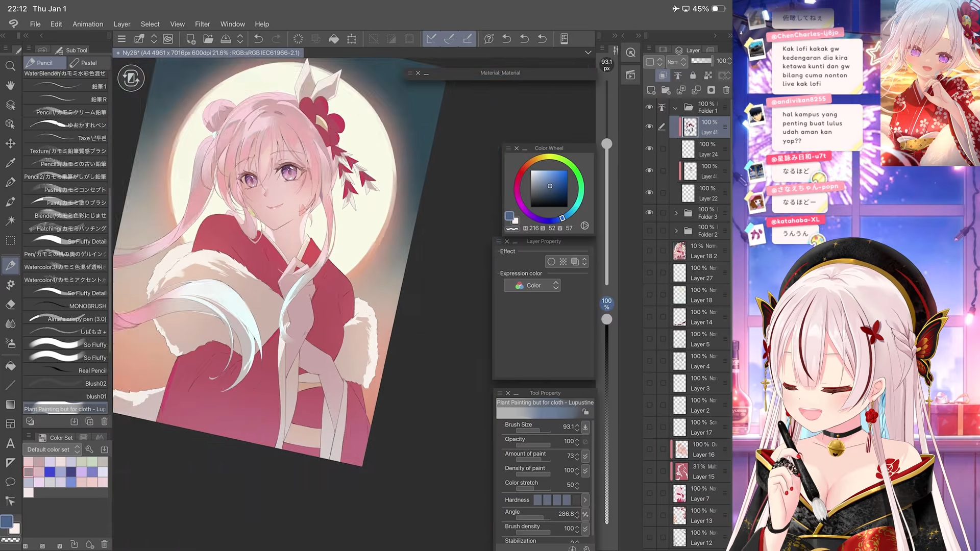Viewport: 980px width, 551px height.
Task: Select the Magnifier zoom tool
Action: (x=10, y=66)
